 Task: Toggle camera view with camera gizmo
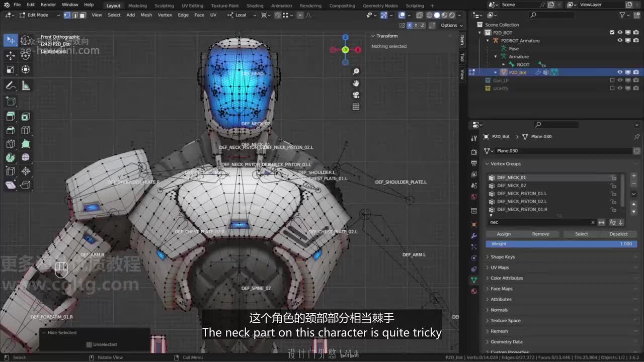(x=356, y=95)
